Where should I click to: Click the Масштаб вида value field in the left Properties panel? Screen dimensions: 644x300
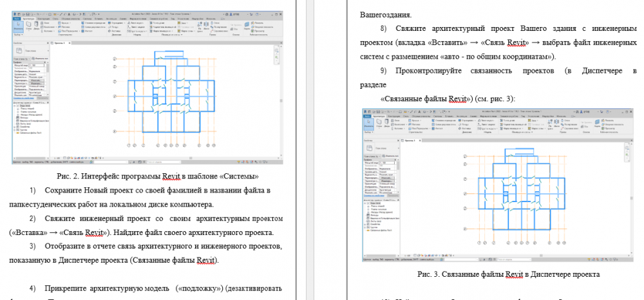[x=37, y=66]
